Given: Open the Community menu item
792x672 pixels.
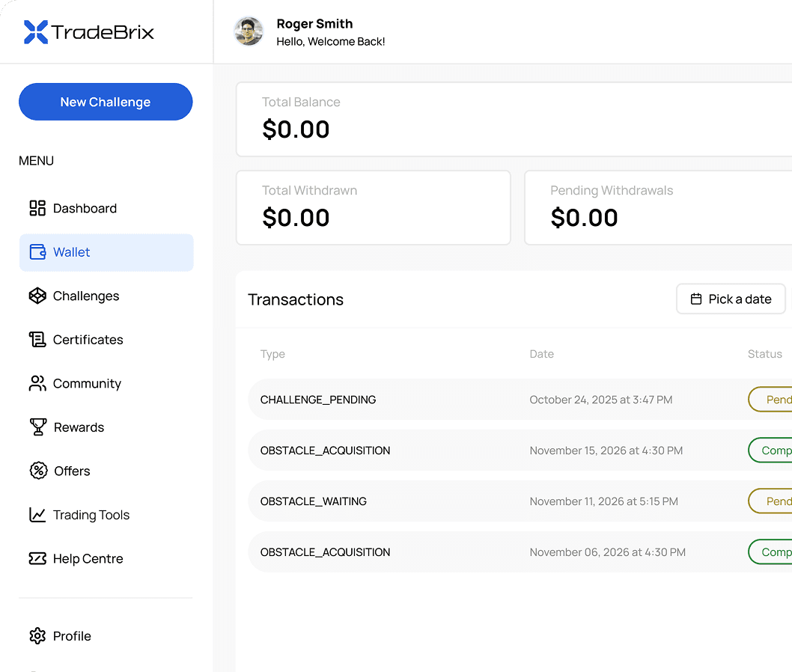Looking at the screenshot, I should (87, 384).
